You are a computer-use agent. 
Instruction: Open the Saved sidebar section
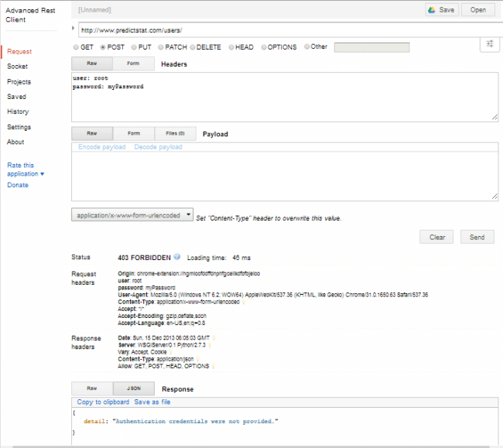tap(16, 97)
